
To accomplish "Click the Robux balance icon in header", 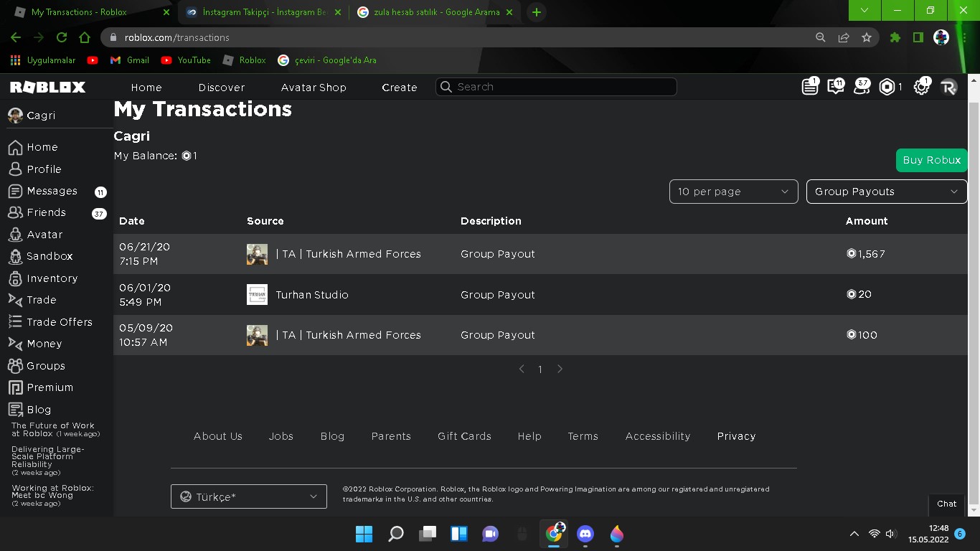I will point(887,87).
